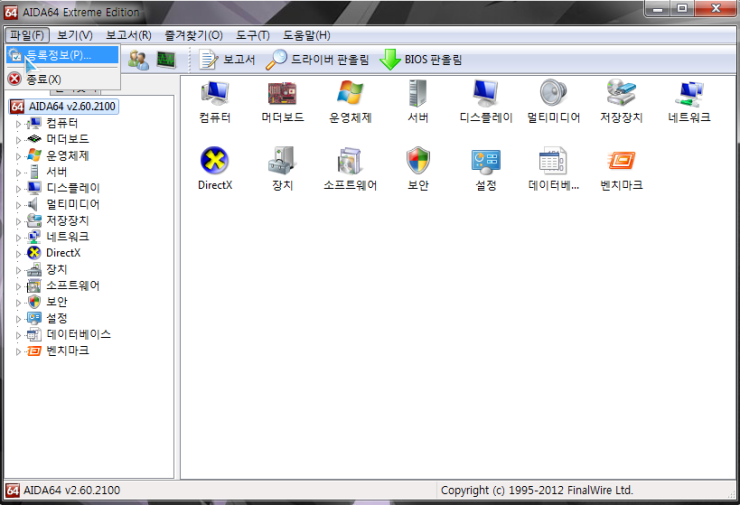
Task: Expand the 서버 tree node arrow
Action: click(x=18, y=173)
